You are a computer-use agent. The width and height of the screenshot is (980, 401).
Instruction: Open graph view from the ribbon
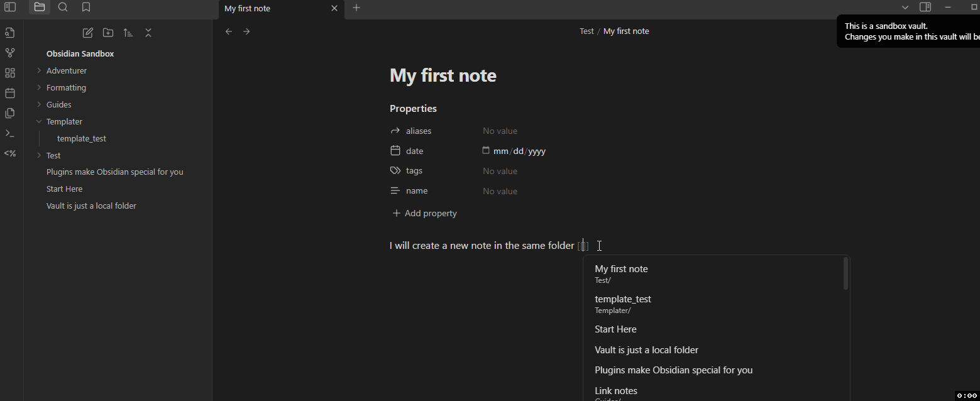pyautogui.click(x=10, y=53)
